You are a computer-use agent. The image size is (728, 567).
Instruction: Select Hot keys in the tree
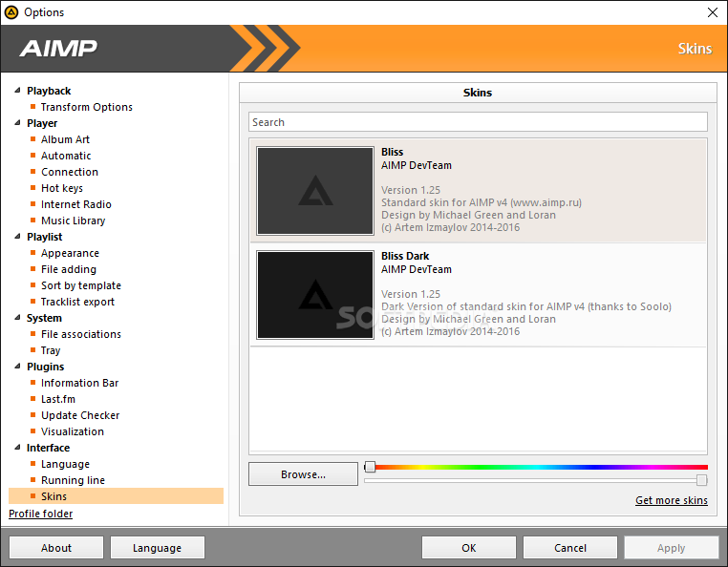point(62,188)
